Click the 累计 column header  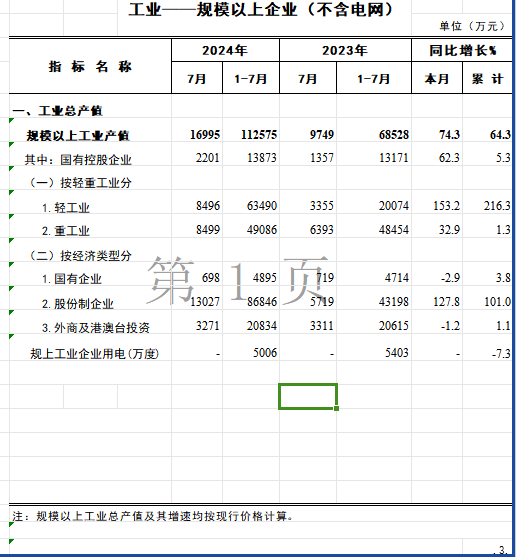487,78
